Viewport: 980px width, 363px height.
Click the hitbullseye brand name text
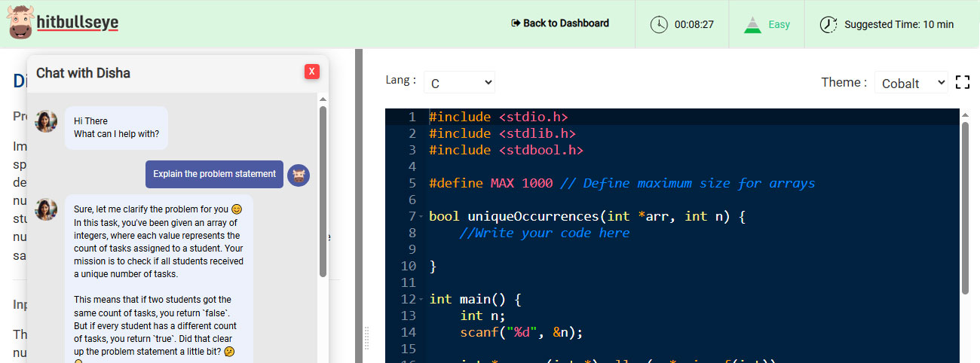[77, 23]
